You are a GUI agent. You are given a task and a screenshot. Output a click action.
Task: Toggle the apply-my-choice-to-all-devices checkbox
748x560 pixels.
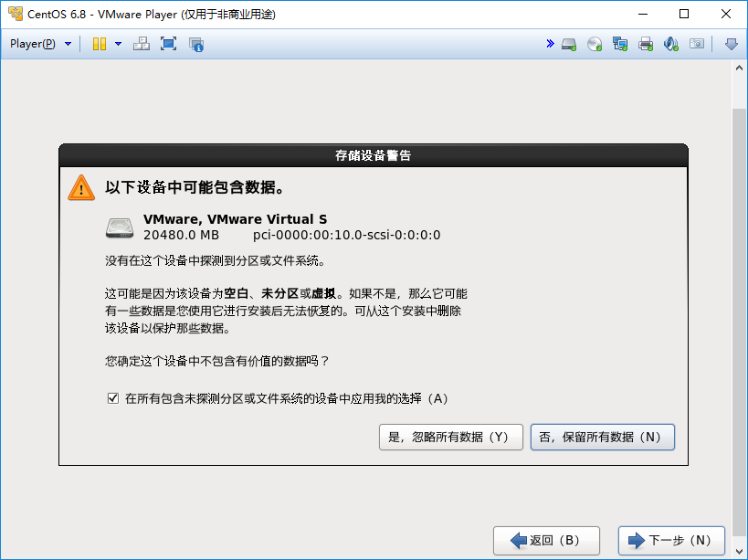point(113,397)
